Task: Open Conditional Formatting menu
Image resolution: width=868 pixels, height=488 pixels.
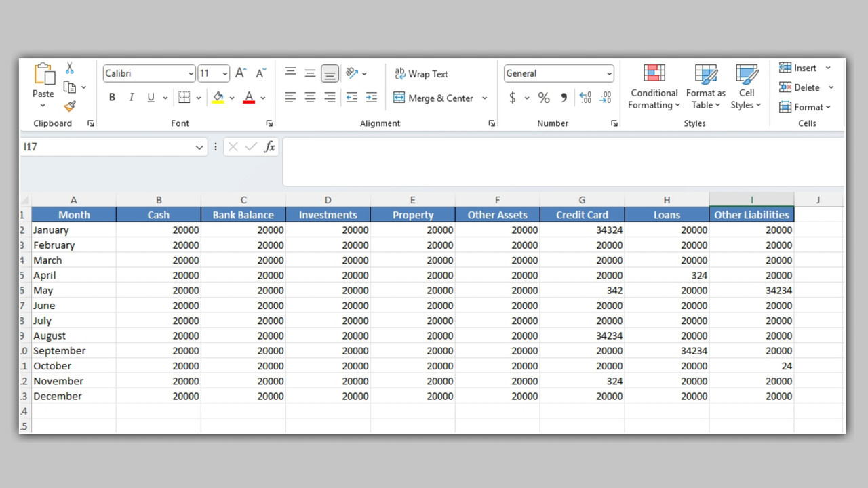Action: tap(654, 87)
